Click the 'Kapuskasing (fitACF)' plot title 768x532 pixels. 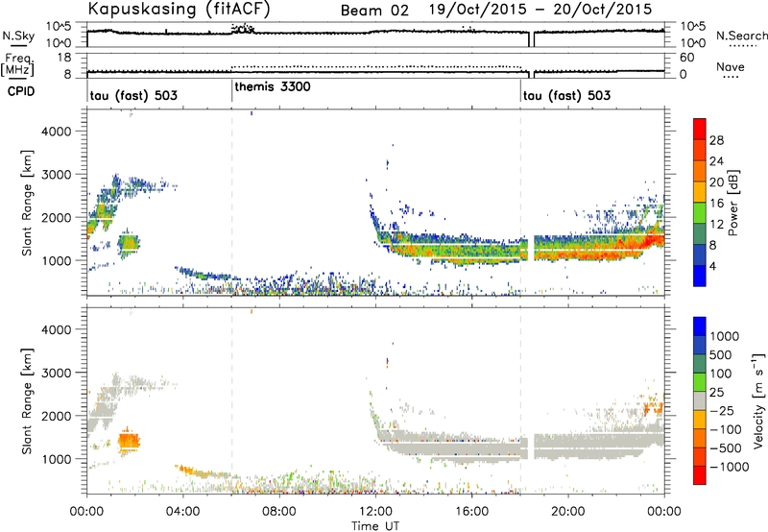(179, 9)
